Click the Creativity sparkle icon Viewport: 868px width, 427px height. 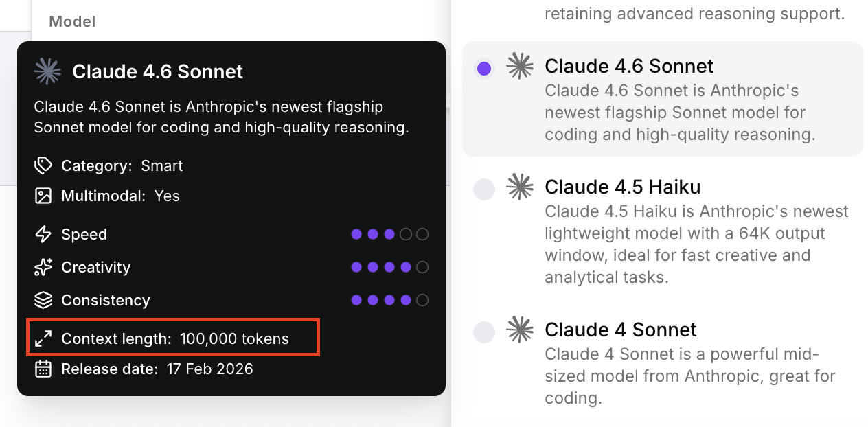[x=43, y=267]
